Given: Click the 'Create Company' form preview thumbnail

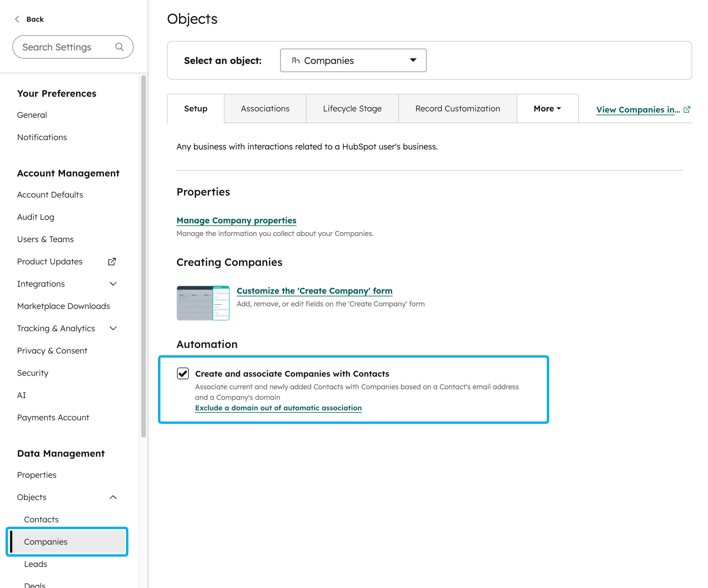Looking at the screenshot, I should click(x=203, y=303).
